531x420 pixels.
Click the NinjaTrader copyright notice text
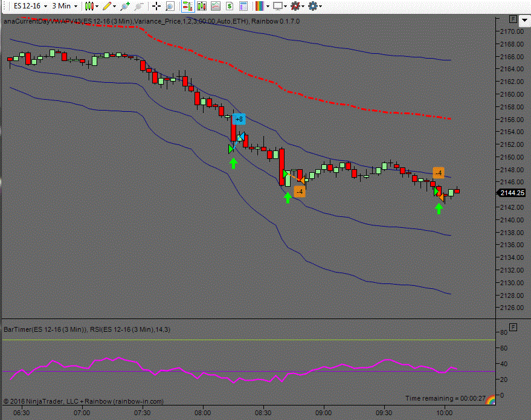83,401
